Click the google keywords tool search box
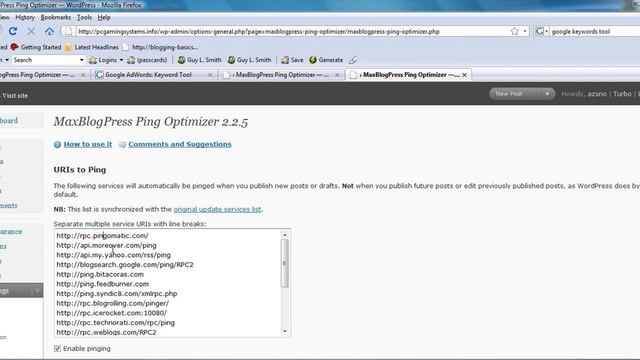Image resolution: width=640 pixels, height=360 pixels. coord(594,31)
